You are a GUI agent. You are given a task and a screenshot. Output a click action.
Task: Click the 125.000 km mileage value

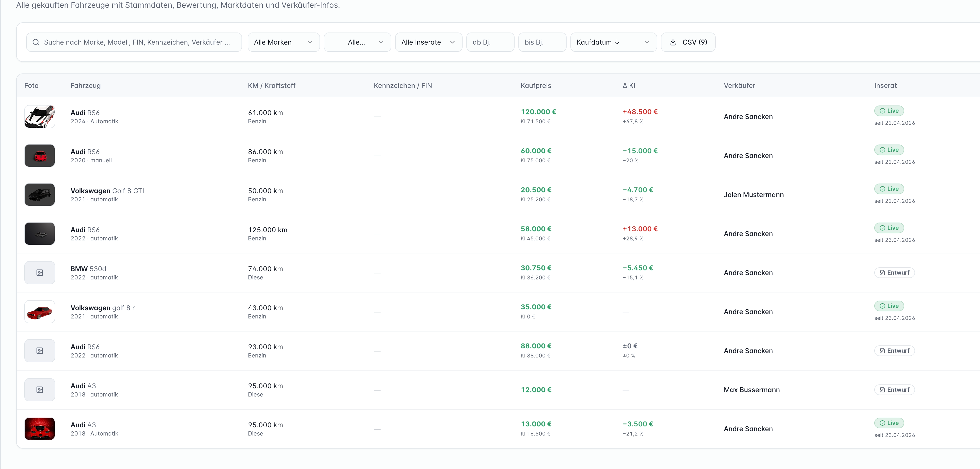268,230
